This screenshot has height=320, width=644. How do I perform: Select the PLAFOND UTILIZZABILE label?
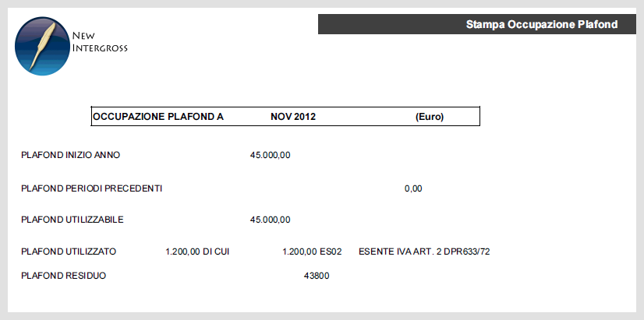click(x=73, y=220)
